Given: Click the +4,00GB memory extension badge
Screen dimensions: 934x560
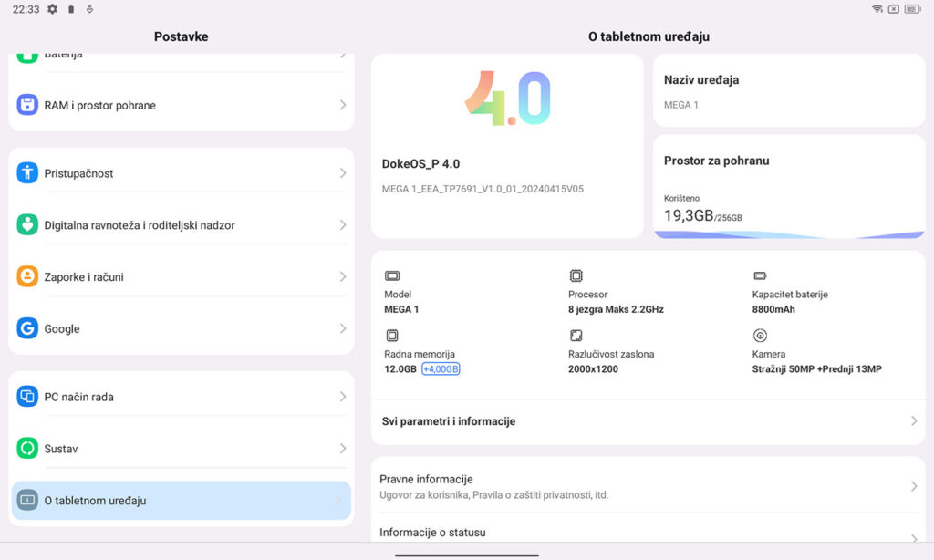Looking at the screenshot, I should click(441, 369).
